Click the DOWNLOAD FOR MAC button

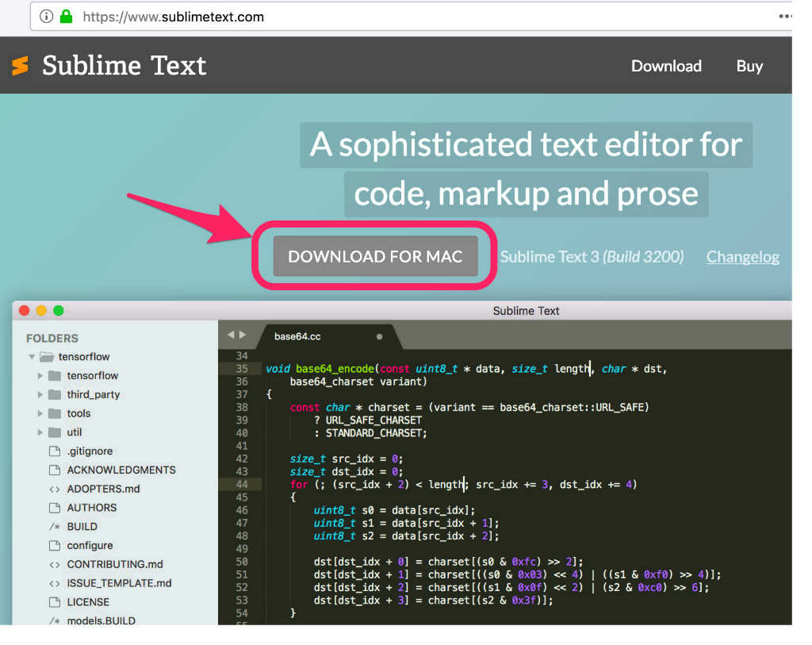375,256
